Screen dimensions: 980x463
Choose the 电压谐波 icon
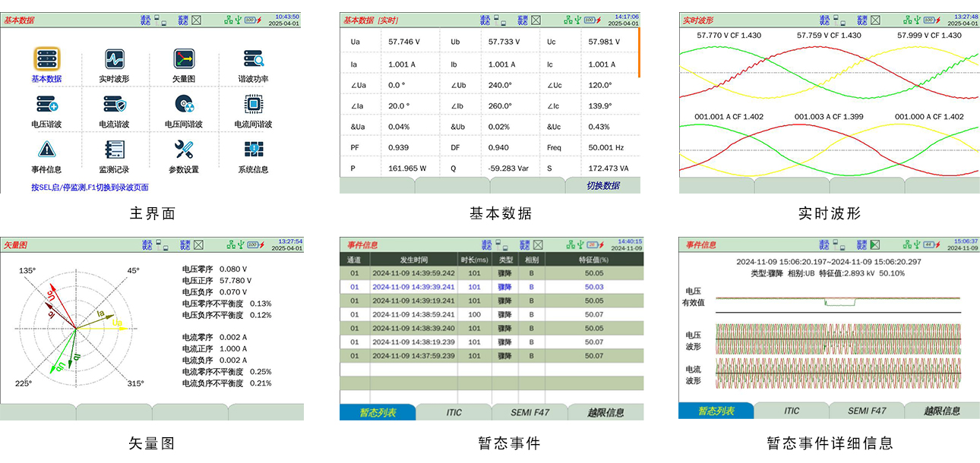pos(46,105)
